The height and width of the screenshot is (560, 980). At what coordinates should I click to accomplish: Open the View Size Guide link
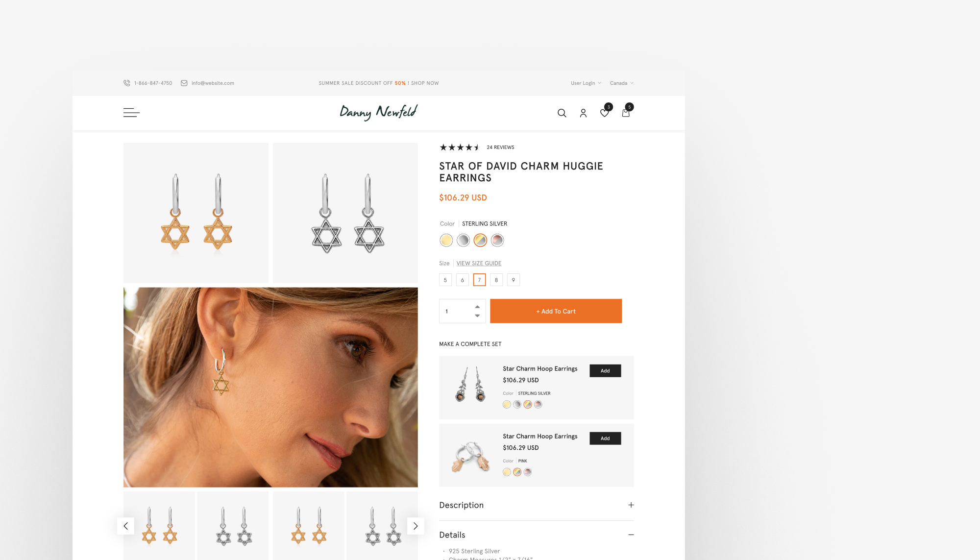pyautogui.click(x=479, y=264)
